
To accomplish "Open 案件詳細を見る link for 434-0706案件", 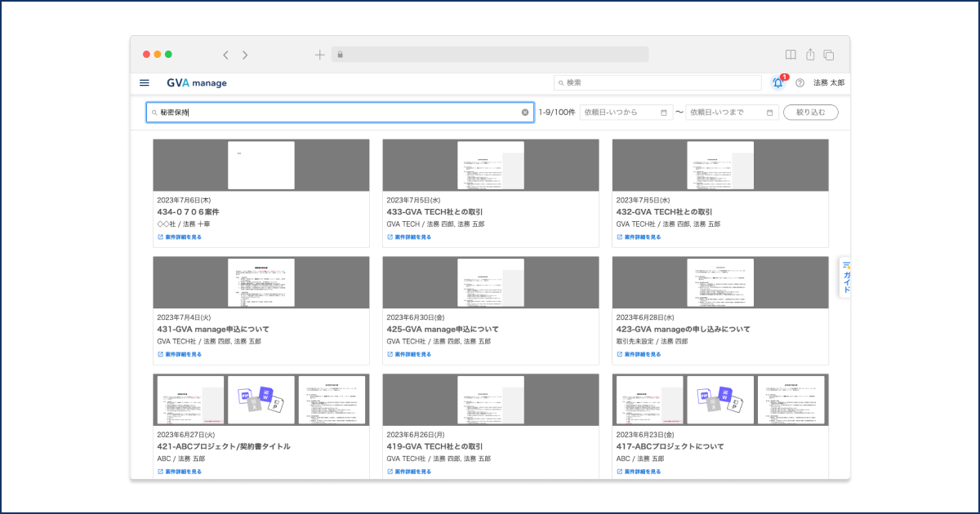I will click(x=180, y=237).
